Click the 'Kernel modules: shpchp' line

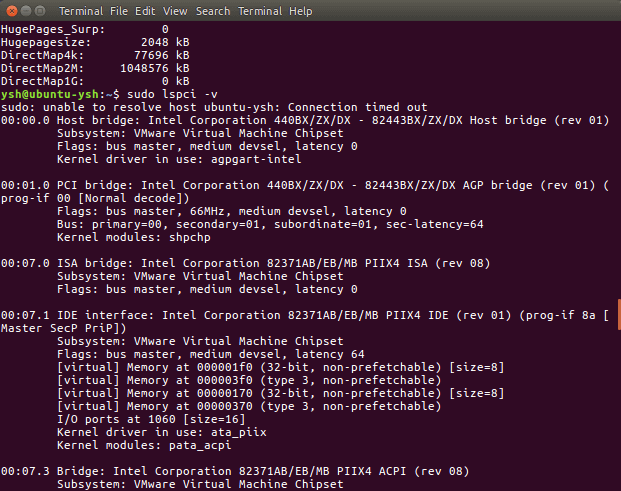[134, 237]
